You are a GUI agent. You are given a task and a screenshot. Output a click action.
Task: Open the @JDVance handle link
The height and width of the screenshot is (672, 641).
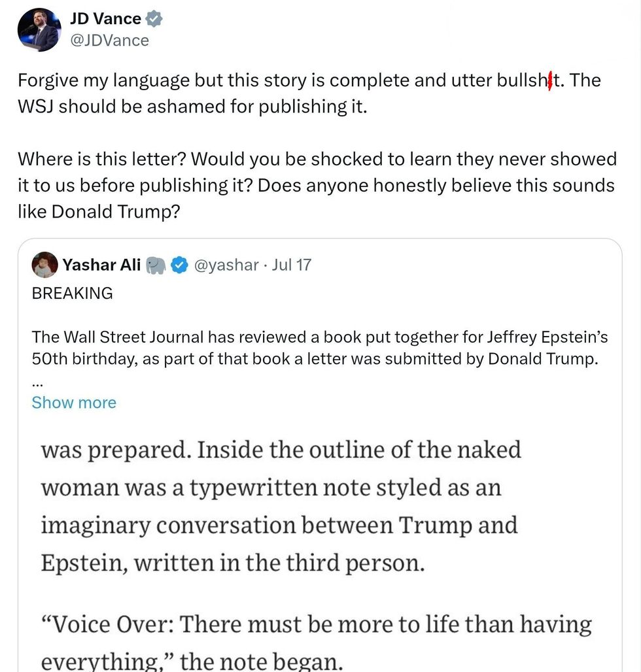point(109,41)
